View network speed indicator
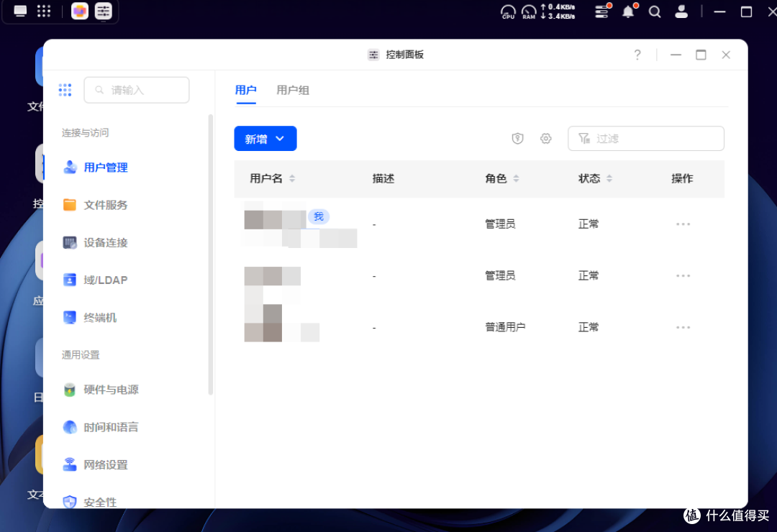777x532 pixels. click(x=558, y=12)
